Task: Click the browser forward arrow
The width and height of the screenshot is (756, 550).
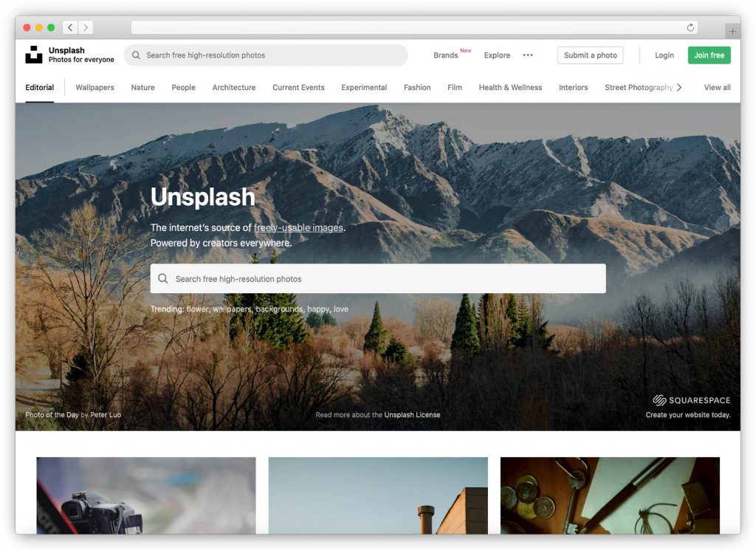Action: pyautogui.click(x=86, y=27)
